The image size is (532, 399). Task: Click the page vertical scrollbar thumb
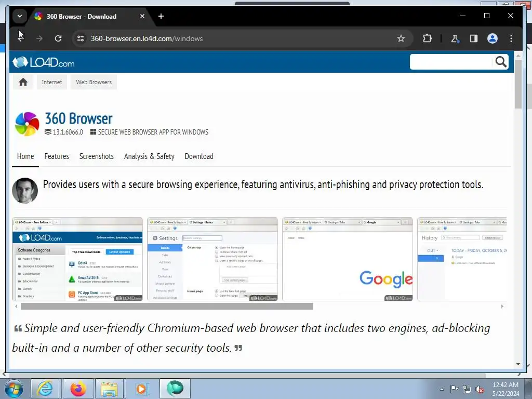pos(518,84)
